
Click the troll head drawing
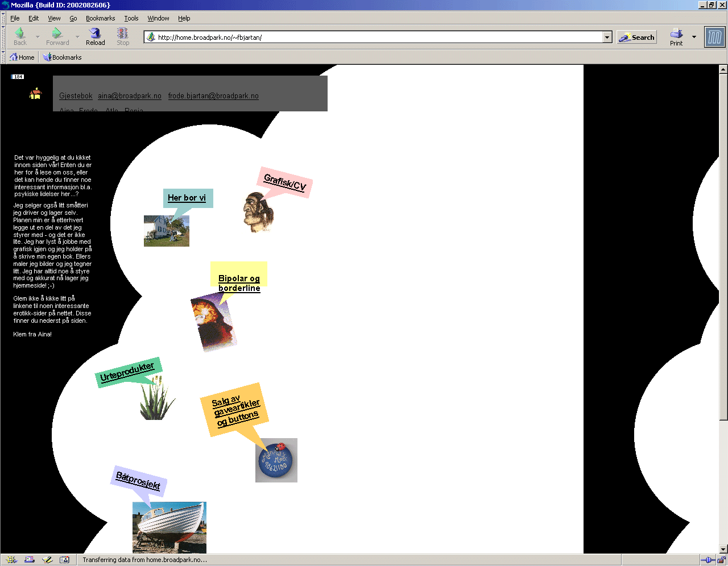click(x=259, y=212)
